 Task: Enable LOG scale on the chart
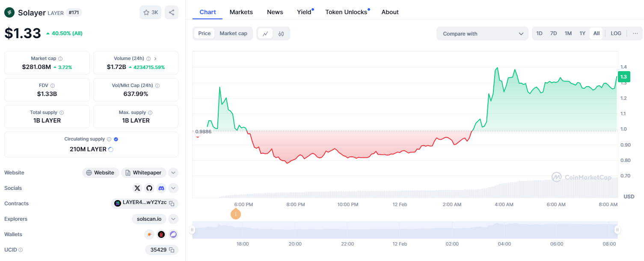click(616, 33)
